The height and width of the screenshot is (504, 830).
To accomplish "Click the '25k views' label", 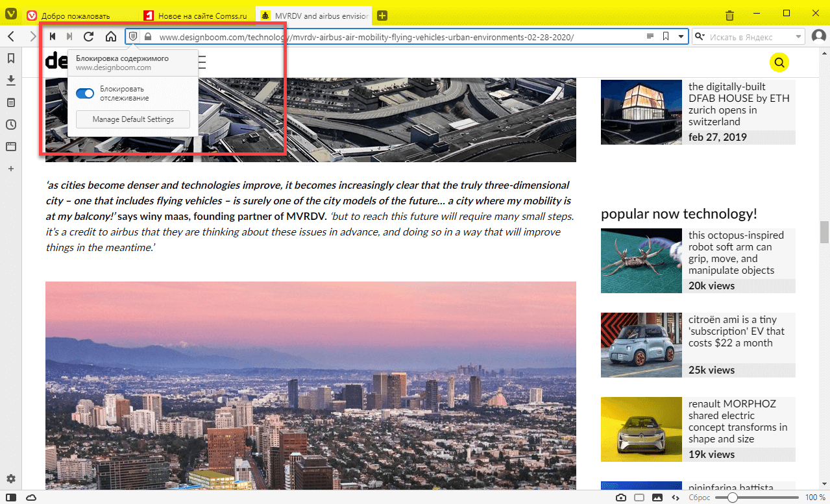I will (x=711, y=370).
